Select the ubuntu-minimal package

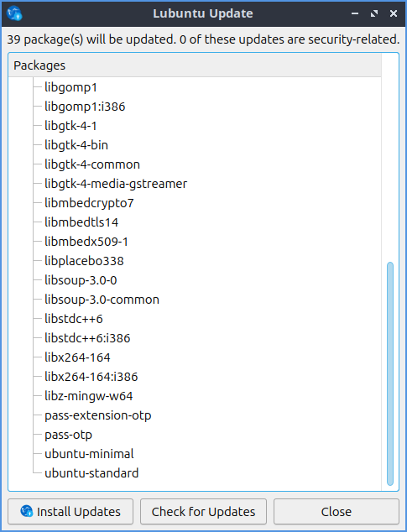(89, 454)
